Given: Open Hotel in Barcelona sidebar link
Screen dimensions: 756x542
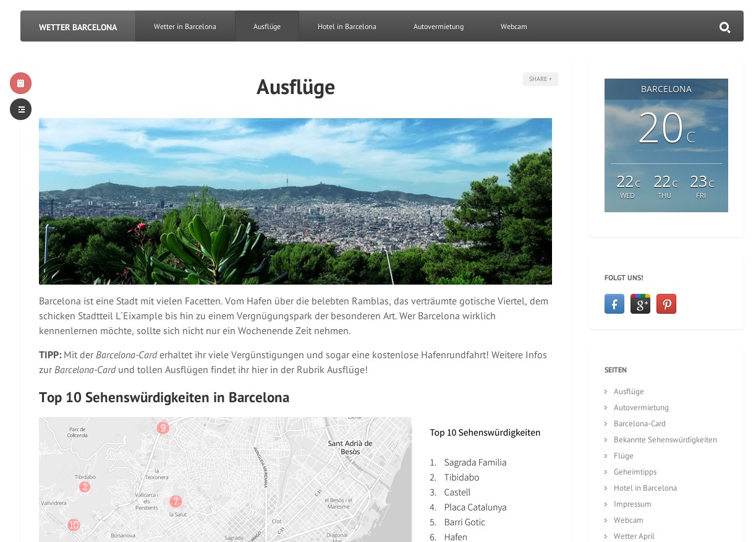Looking at the screenshot, I should coord(645,488).
